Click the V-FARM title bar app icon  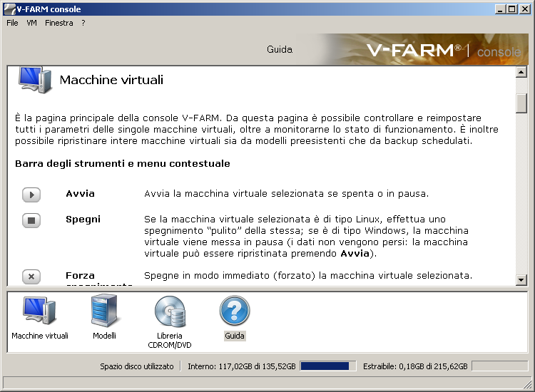tap(9, 9)
